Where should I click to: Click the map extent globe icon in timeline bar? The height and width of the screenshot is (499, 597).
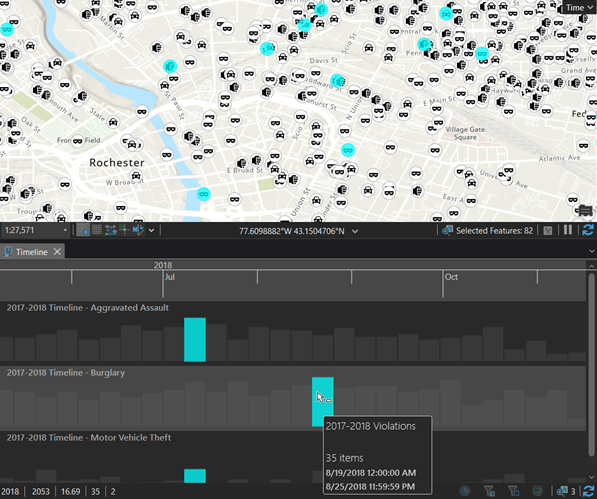pos(537,491)
